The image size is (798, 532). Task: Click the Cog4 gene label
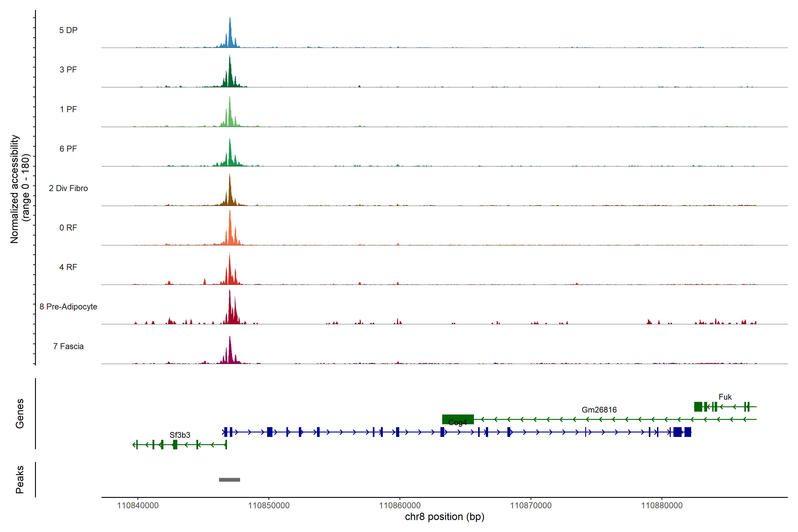tap(457, 423)
